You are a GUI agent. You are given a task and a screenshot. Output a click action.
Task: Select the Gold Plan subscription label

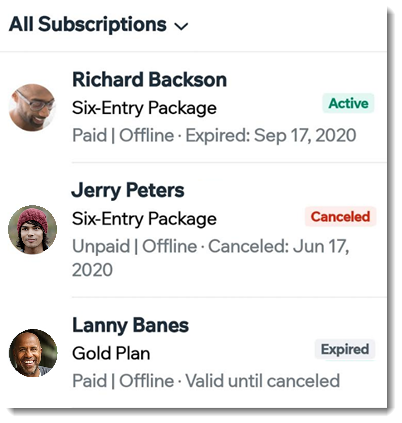coord(111,354)
